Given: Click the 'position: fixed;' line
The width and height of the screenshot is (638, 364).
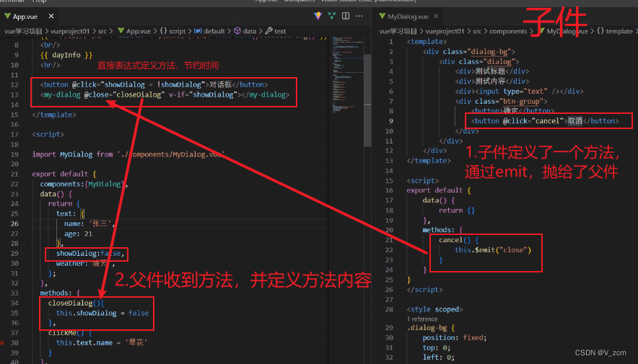Looking at the screenshot, I should click(455, 337).
